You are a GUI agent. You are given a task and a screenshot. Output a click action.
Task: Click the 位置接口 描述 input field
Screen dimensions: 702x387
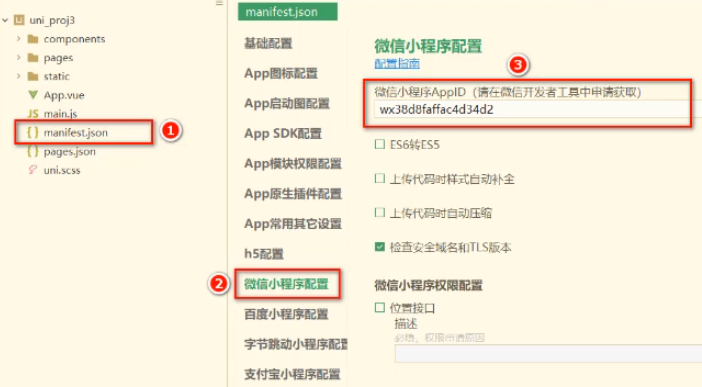[x=548, y=353]
